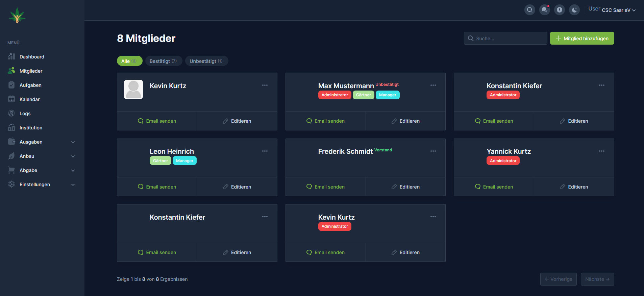Open three-dot menu on Konstantin Kiefer Administrator card

[602, 85]
